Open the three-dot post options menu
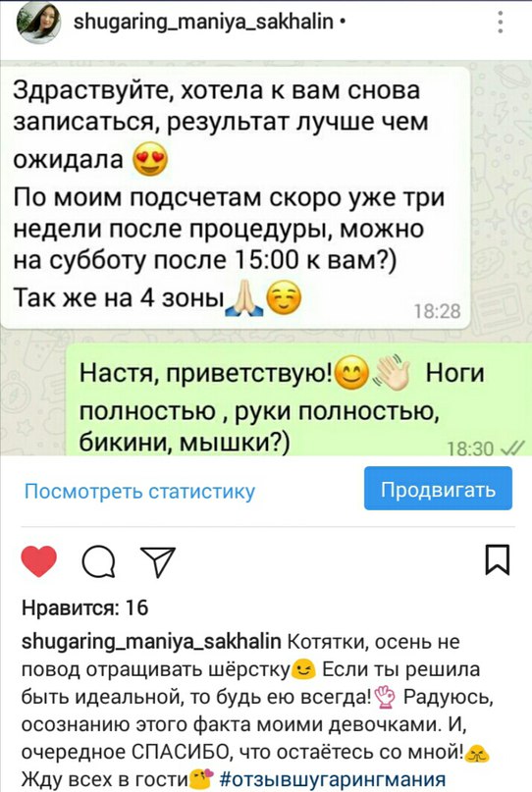532x792 pixels. (x=500, y=23)
